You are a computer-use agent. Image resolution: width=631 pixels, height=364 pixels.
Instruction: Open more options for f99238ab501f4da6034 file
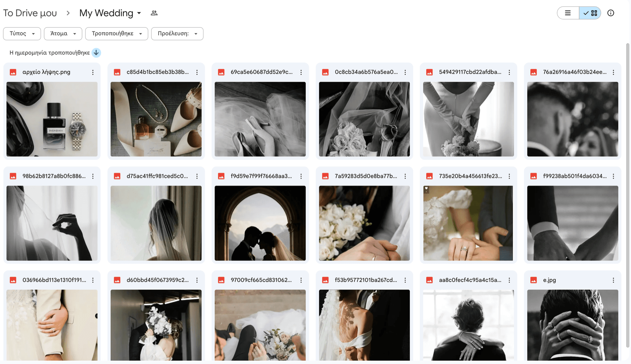point(614,176)
